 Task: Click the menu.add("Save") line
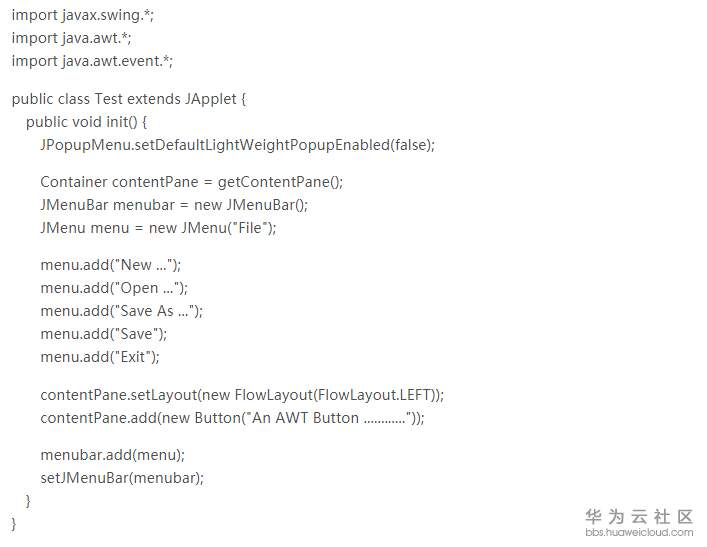click(x=104, y=333)
